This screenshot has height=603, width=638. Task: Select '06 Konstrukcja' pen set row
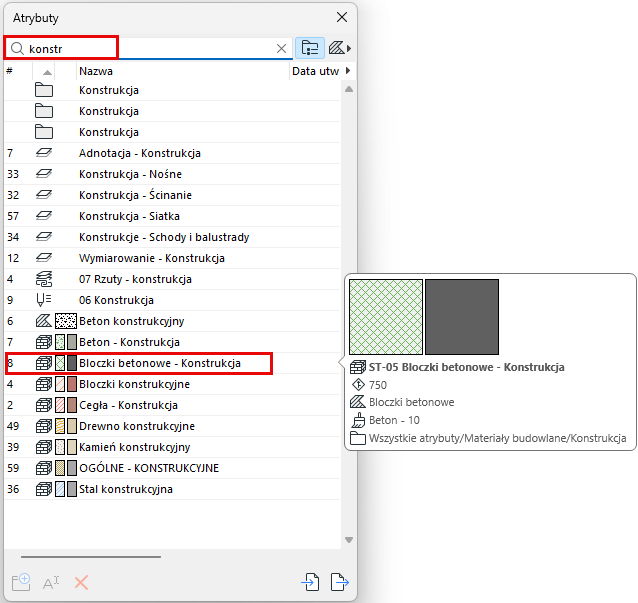click(x=172, y=300)
